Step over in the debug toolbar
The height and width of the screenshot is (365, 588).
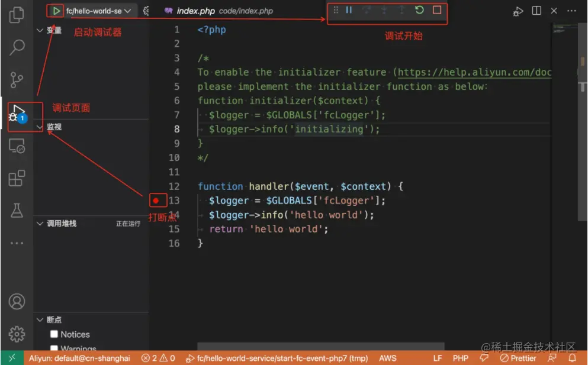click(367, 10)
